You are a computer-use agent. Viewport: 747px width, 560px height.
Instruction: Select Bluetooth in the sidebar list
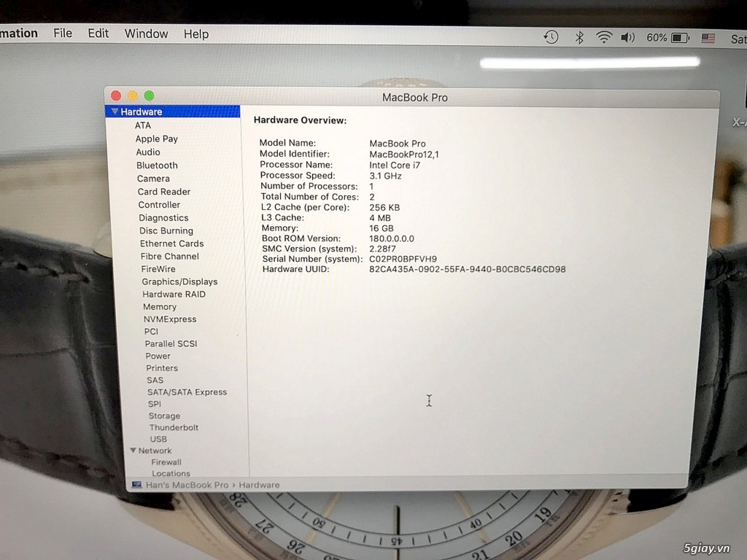pyautogui.click(x=157, y=166)
